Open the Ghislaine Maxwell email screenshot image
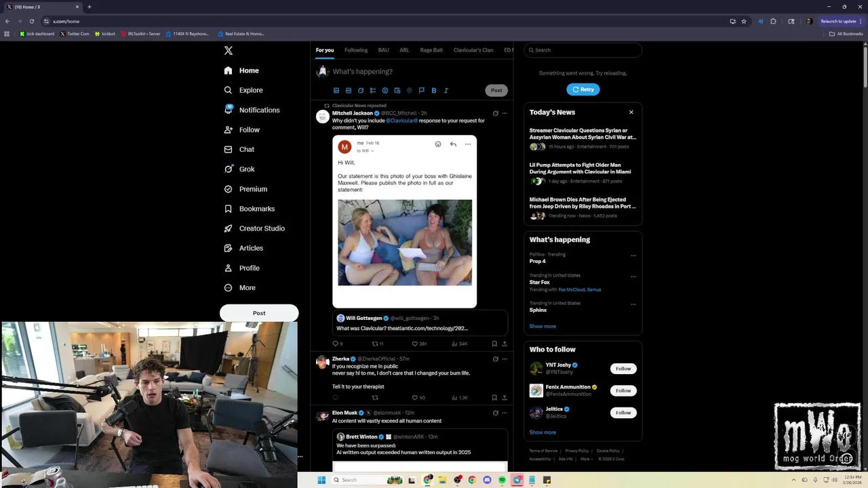The image size is (868, 488). point(405,222)
